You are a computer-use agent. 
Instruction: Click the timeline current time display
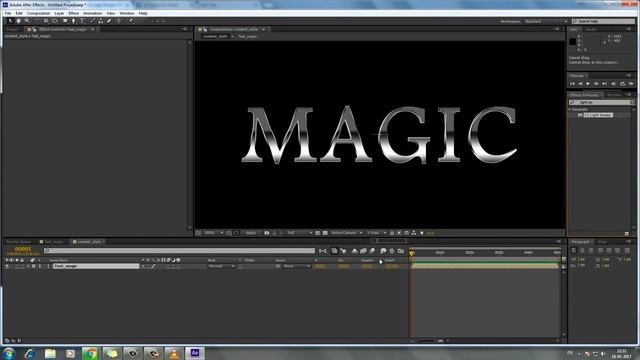pyautogui.click(x=23, y=249)
